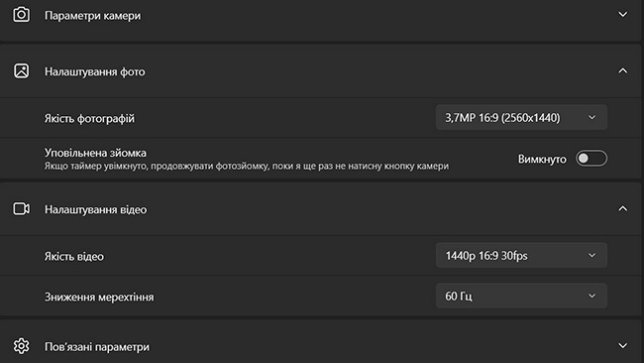This screenshot has width=644, height=363.
Task: Open the Якість фотографій dropdown 3,7MP 16:9
Action: (521, 118)
